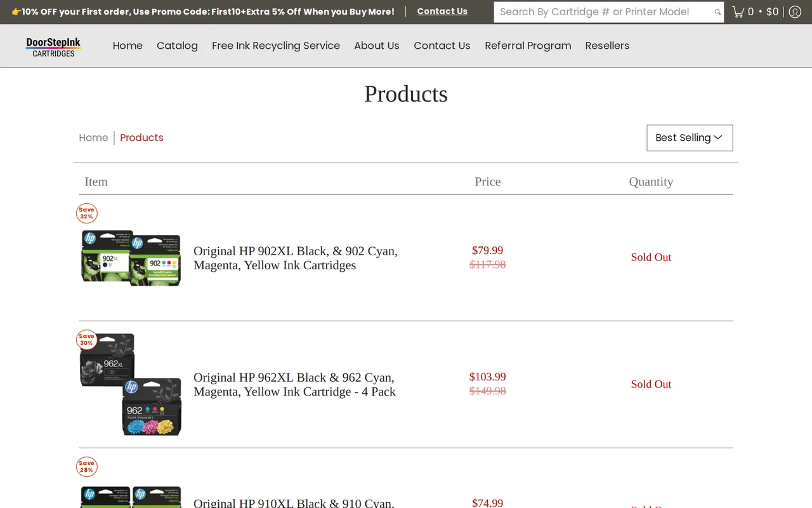This screenshot has width=812, height=508.
Task: Open the Referral Program page
Action: tap(528, 46)
